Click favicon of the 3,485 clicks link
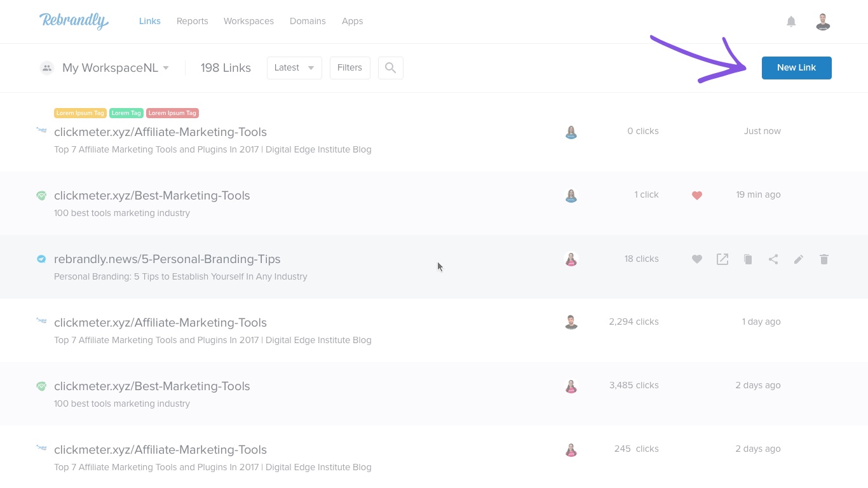868x488 pixels. (x=41, y=386)
